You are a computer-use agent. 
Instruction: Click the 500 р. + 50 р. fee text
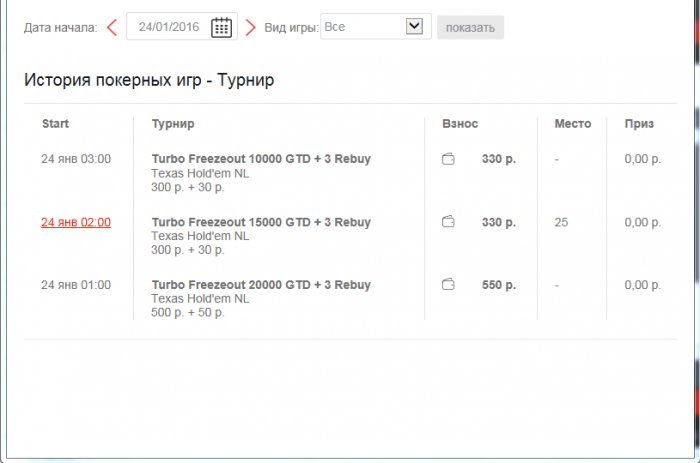click(188, 313)
